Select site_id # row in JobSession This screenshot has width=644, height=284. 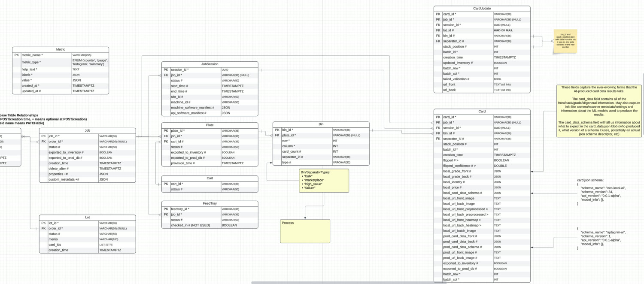210,97
